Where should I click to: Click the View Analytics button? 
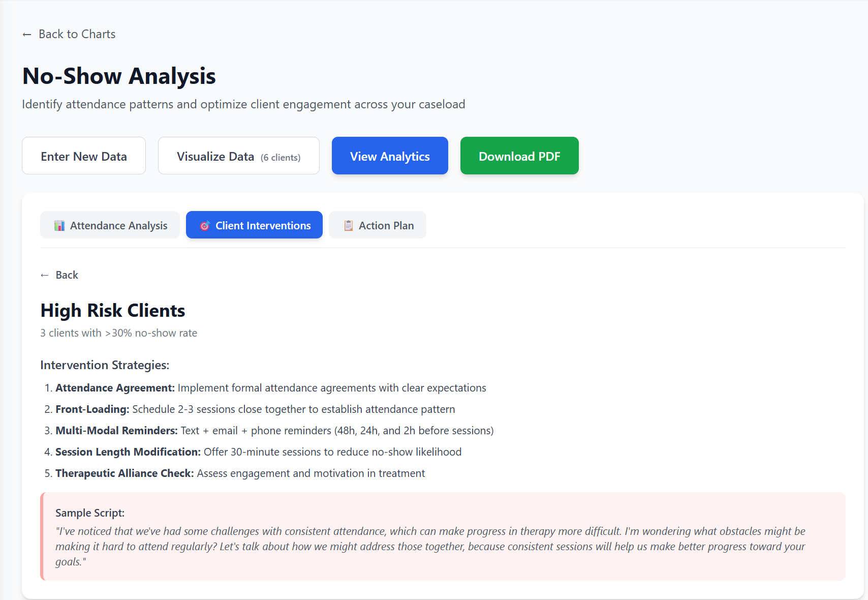pyautogui.click(x=390, y=156)
